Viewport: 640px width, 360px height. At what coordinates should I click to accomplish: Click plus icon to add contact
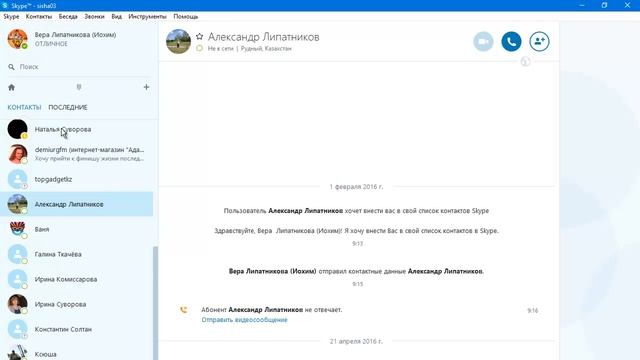click(x=146, y=87)
